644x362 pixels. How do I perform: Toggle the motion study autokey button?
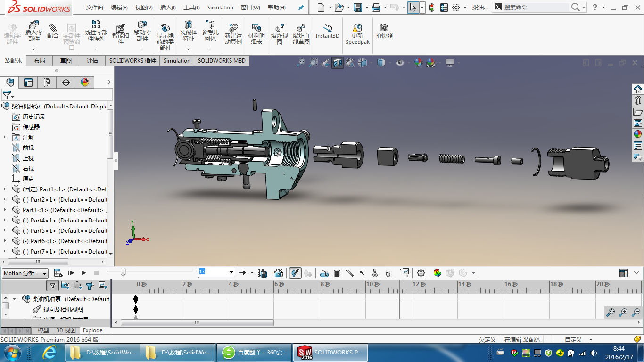pyautogui.click(x=295, y=273)
